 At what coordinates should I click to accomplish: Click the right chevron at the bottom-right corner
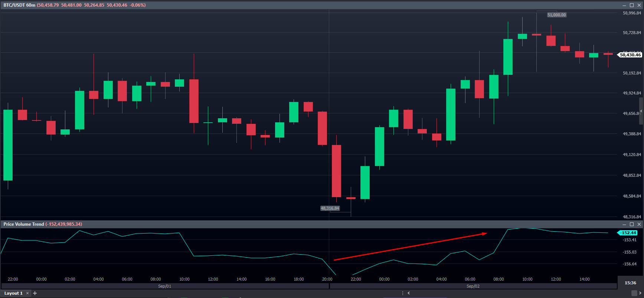click(640, 293)
